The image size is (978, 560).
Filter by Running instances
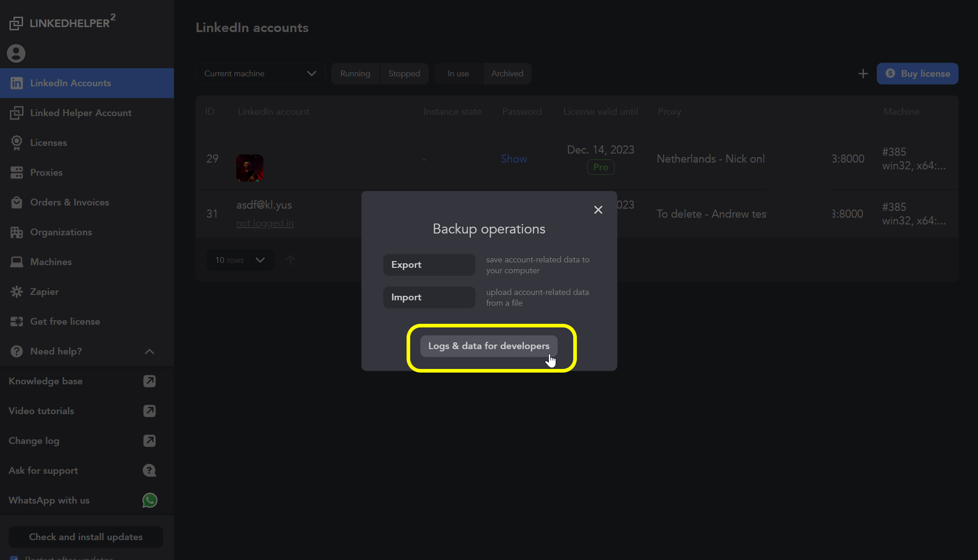click(355, 74)
